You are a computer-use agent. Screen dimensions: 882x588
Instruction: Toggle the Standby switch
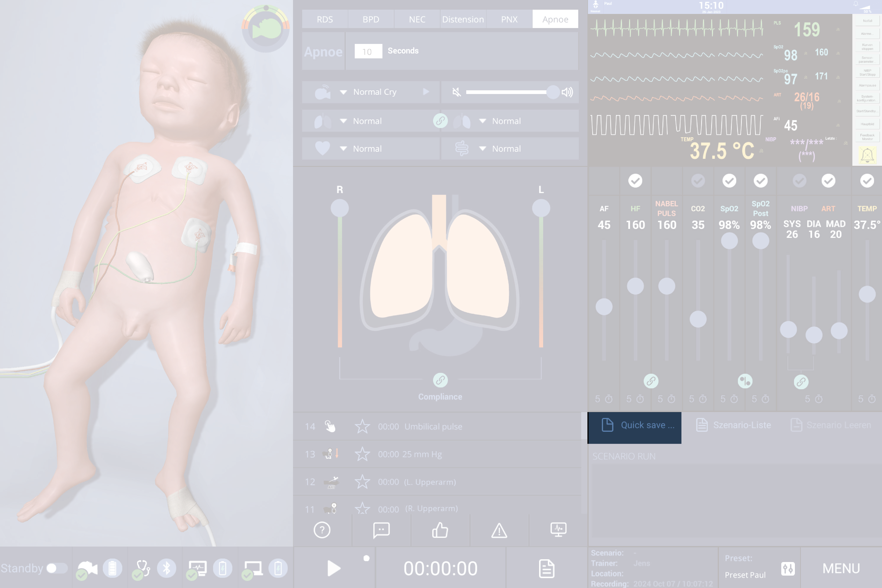pyautogui.click(x=56, y=568)
